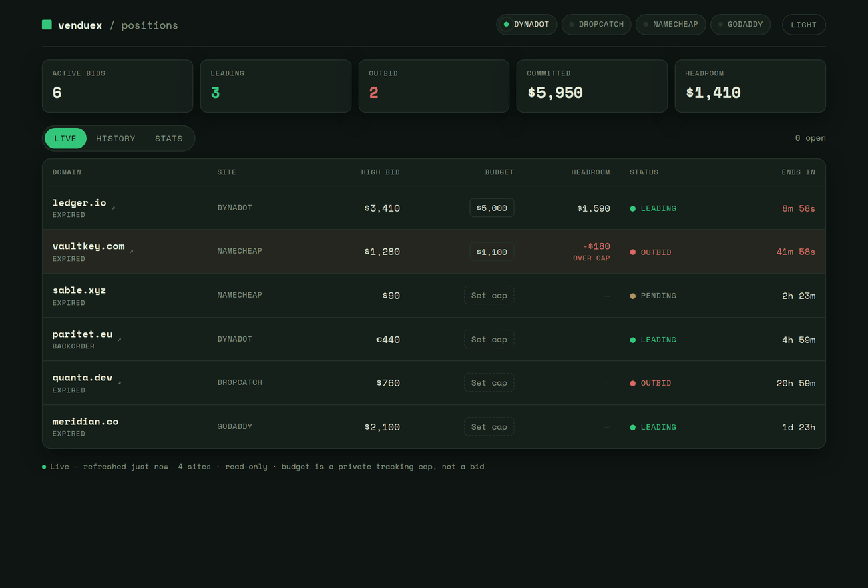Click the venduex brand name
Screen dimensions: 868x588
tap(80, 25)
